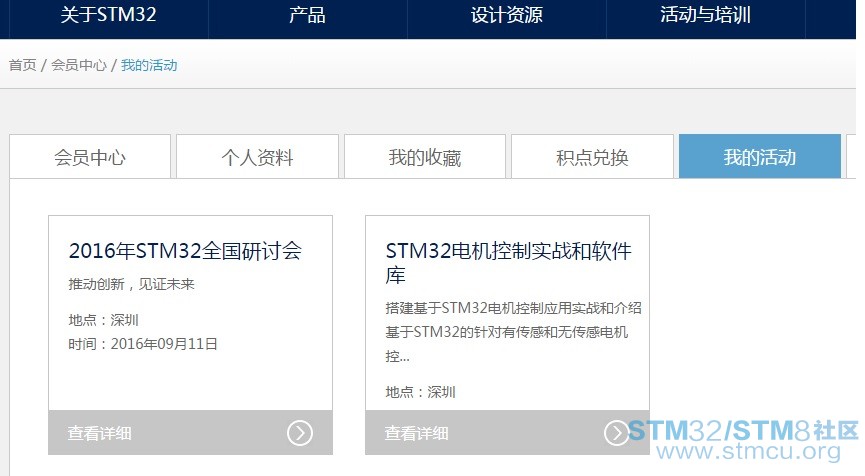The width and height of the screenshot is (865, 476).
Task: Click 查看详细 for the motor control card
Action: 417,433
